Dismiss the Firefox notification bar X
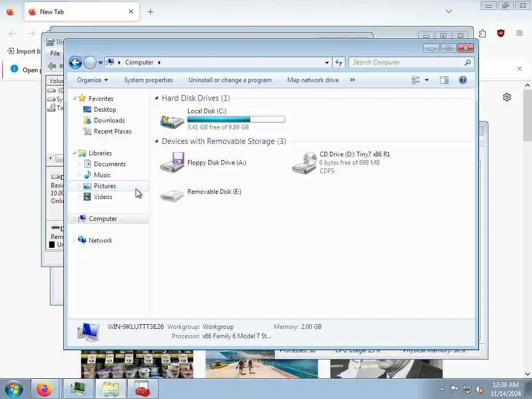This screenshot has width=532, height=399. [520, 69]
